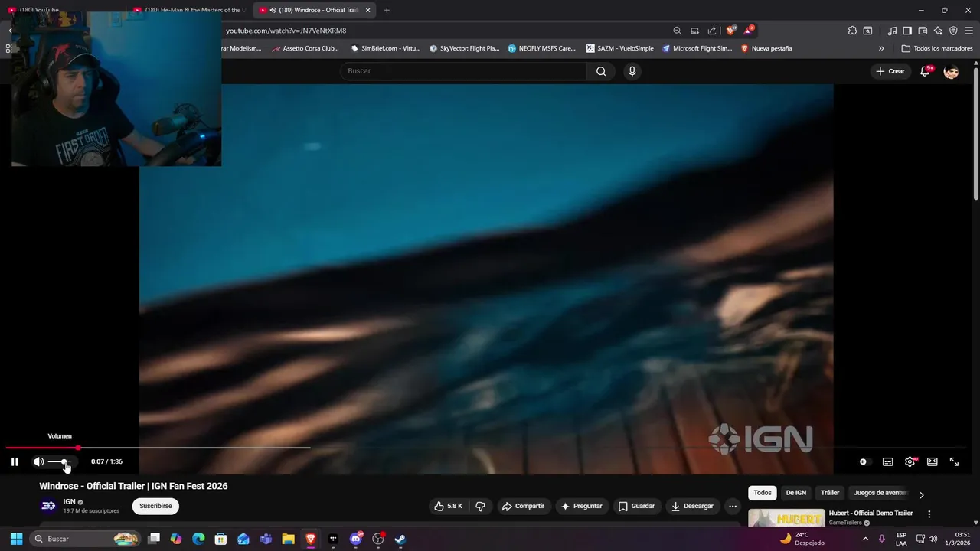Image resolution: width=980 pixels, height=551 pixels.
Task: Subscribe to IGN with Suscribirse
Action: [155, 506]
